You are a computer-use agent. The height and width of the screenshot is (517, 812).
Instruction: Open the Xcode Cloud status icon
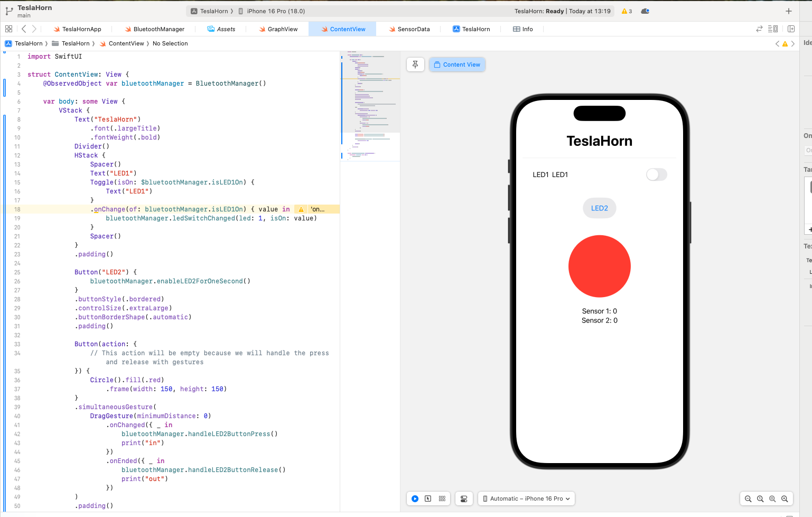click(645, 11)
